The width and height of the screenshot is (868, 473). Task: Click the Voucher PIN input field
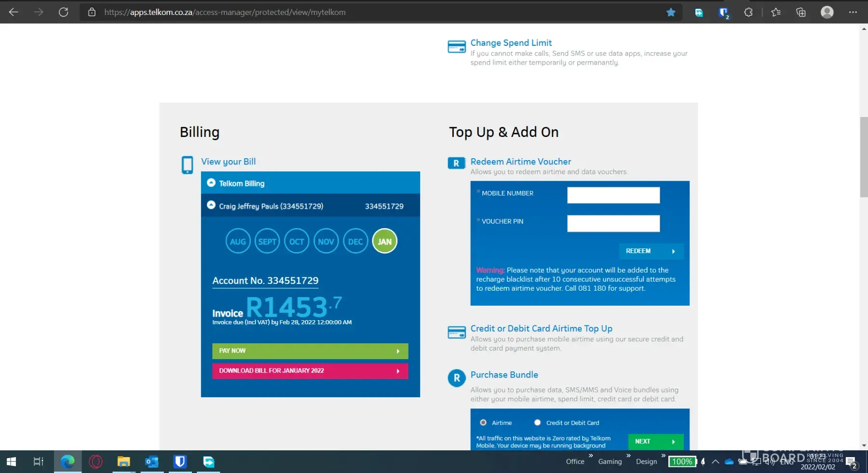[x=613, y=223]
